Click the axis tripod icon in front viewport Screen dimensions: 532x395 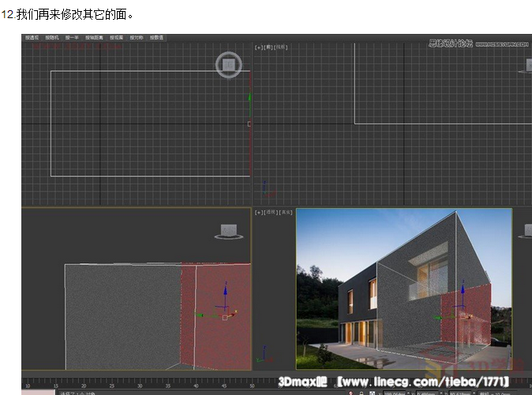[x=265, y=190]
